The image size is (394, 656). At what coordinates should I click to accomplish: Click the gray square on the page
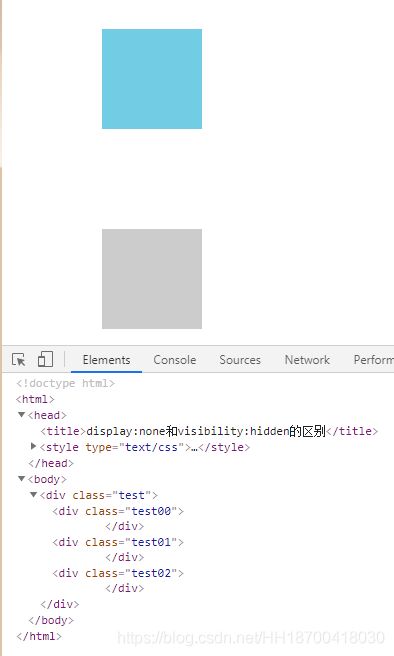click(152, 279)
